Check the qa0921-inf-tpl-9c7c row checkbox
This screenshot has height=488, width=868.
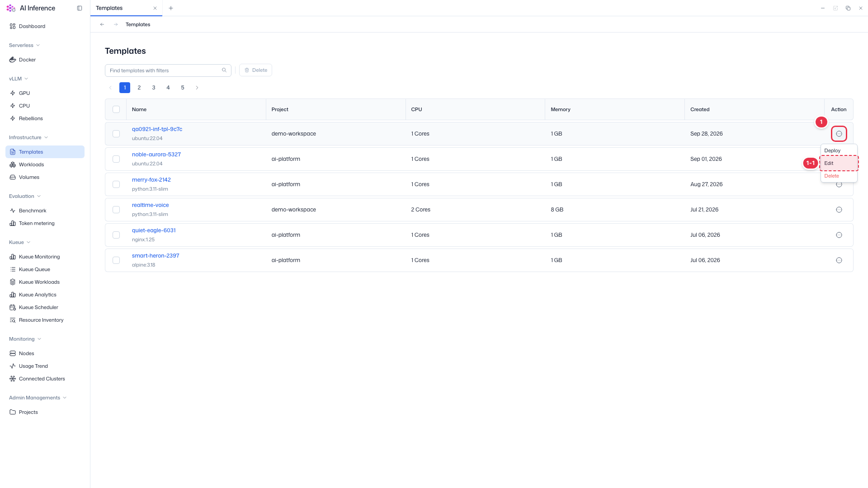(116, 134)
